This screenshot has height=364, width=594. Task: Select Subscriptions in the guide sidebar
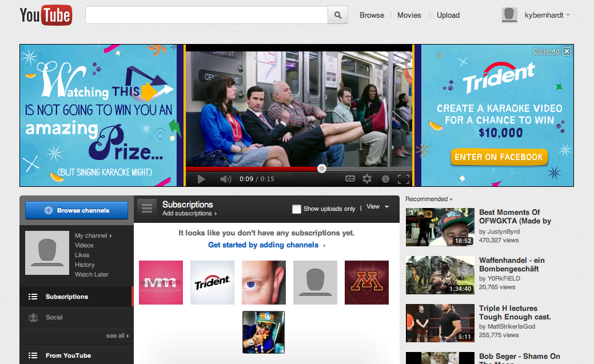click(x=77, y=297)
